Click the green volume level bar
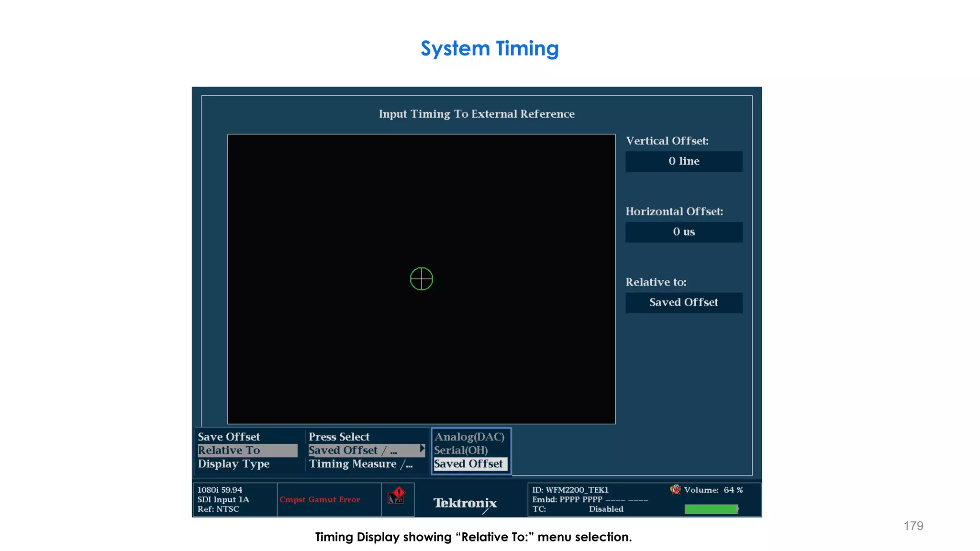 pos(712,509)
